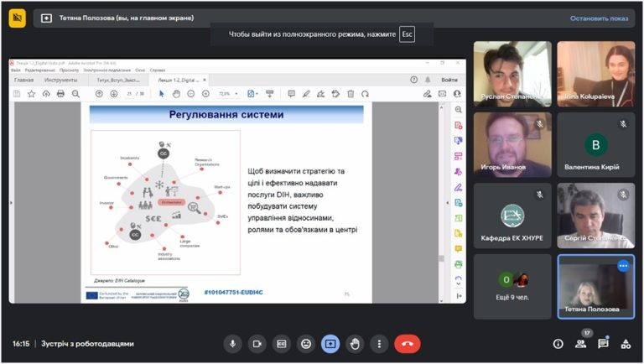The height and width of the screenshot is (364, 644).
Task: Click the bookmark star icon
Action: (31, 94)
